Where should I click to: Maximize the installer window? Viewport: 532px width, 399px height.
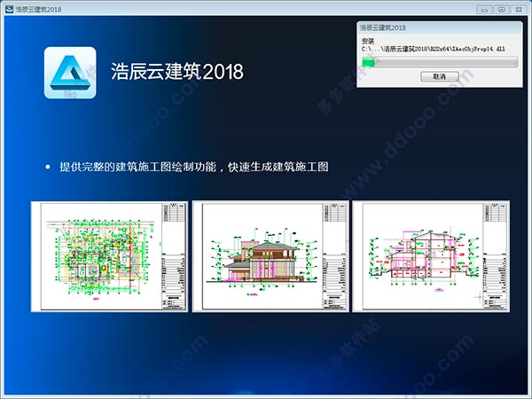tap(502, 10)
